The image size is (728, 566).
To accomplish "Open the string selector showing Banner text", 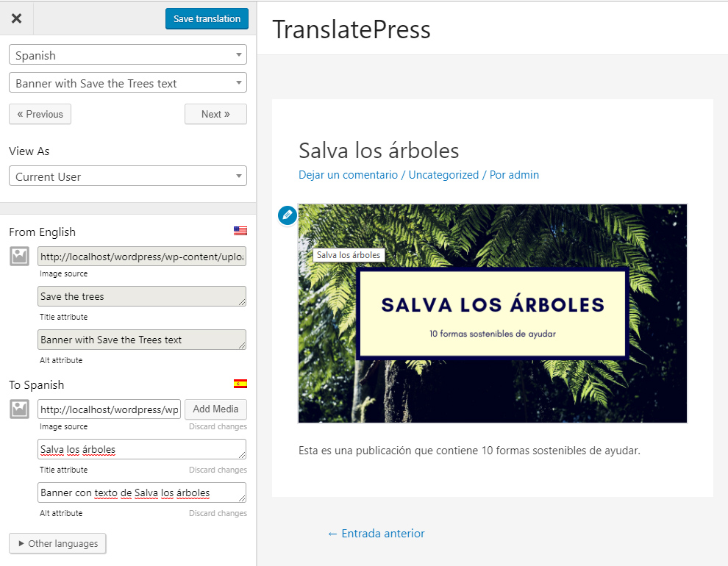I will (x=127, y=83).
